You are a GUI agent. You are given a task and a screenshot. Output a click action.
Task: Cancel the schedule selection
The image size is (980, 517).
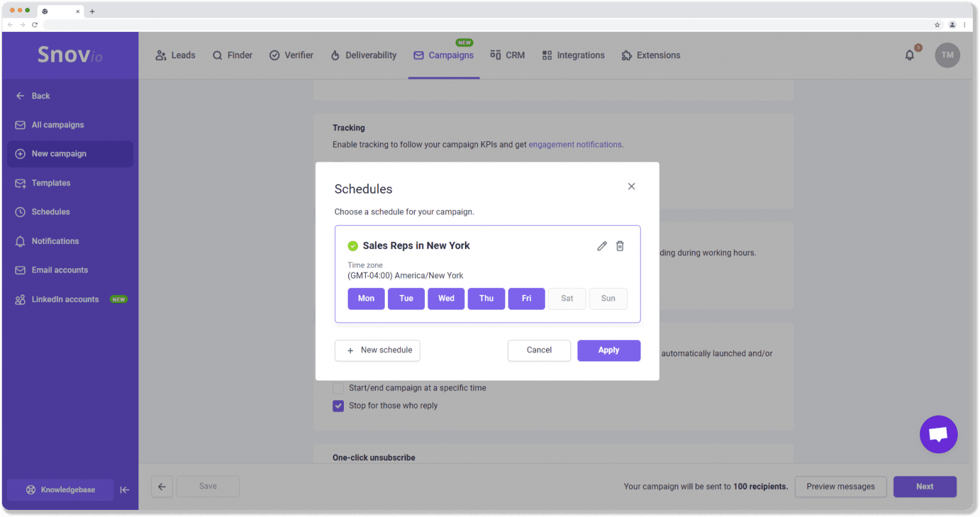pos(539,350)
